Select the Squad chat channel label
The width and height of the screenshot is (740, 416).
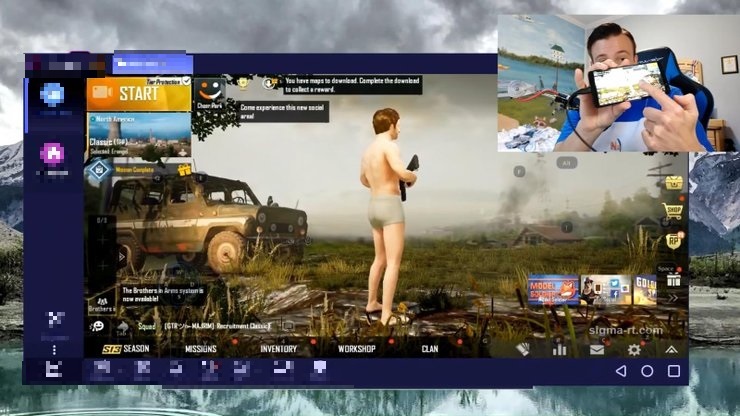tap(147, 326)
